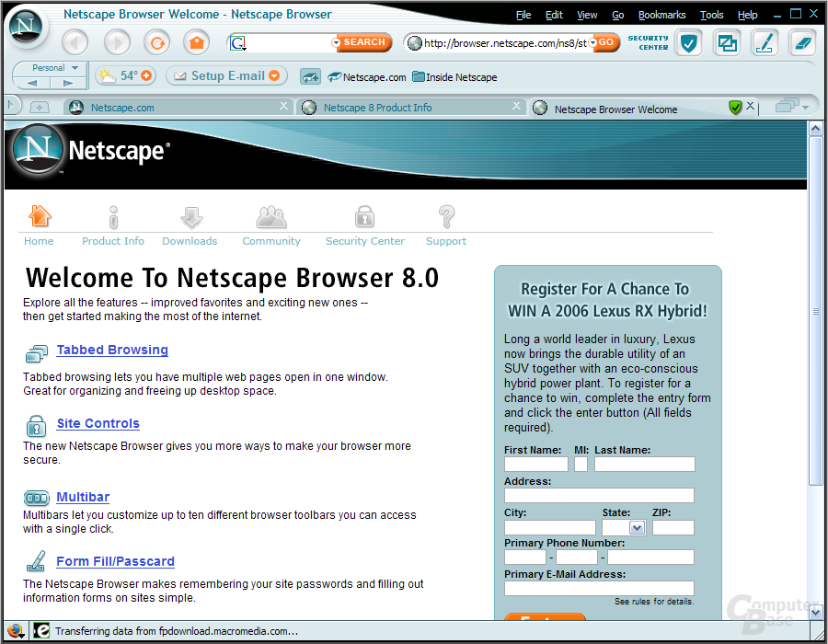Open the Tabbed Browsing link

coord(112,350)
